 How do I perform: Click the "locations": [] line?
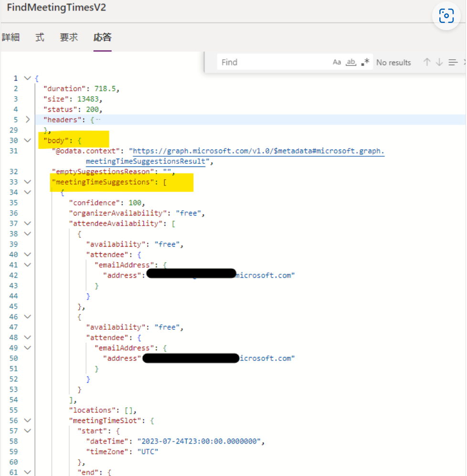pos(103,410)
